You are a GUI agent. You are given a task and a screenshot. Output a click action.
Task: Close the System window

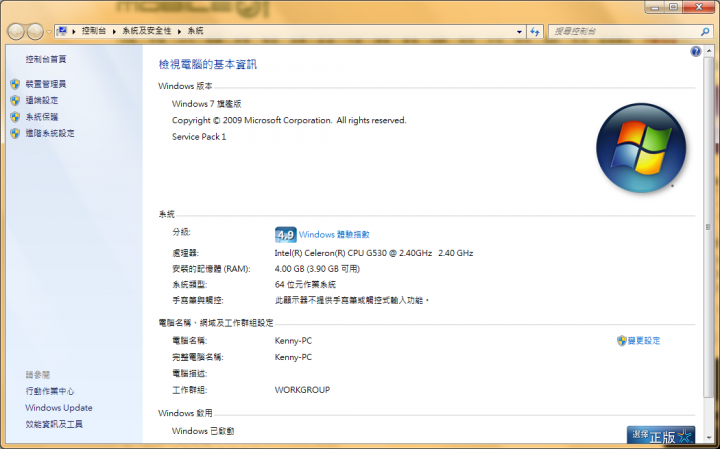[x=699, y=7]
